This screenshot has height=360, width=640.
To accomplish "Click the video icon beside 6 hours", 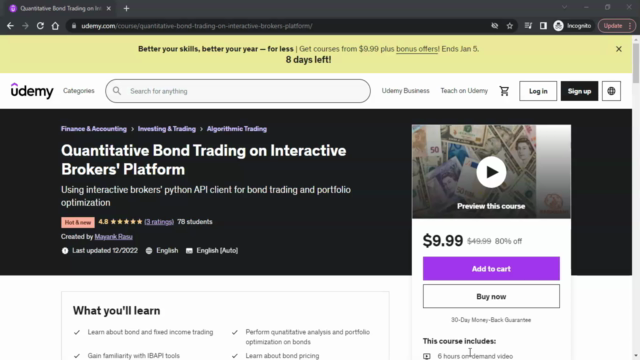I will [x=427, y=356].
